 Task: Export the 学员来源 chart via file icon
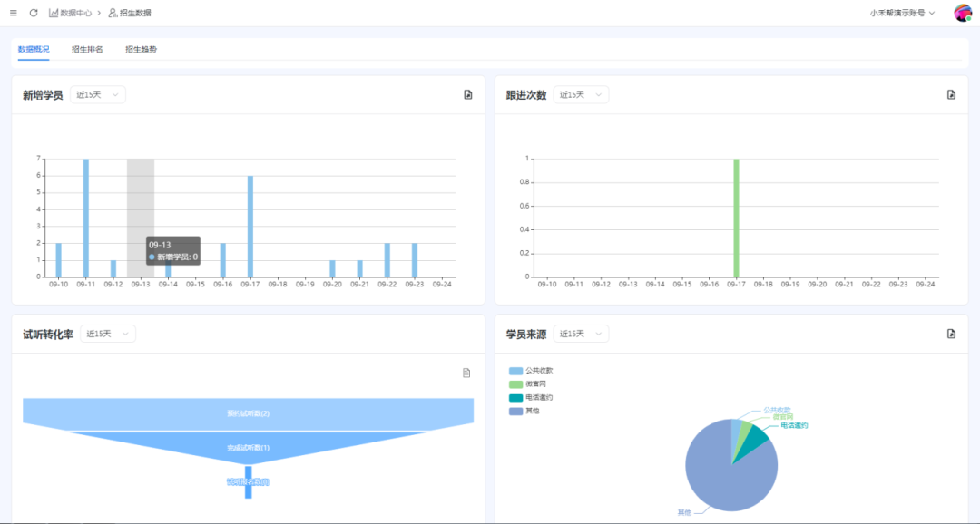click(951, 334)
